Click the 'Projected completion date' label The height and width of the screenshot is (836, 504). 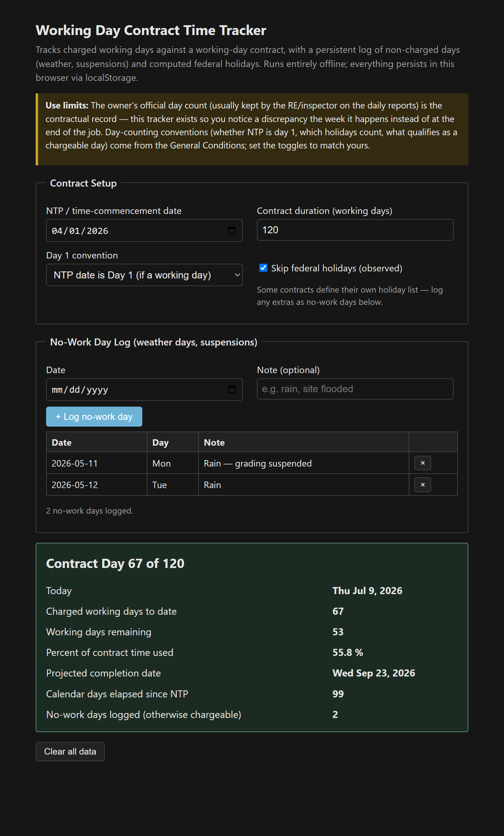pyautogui.click(x=104, y=673)
